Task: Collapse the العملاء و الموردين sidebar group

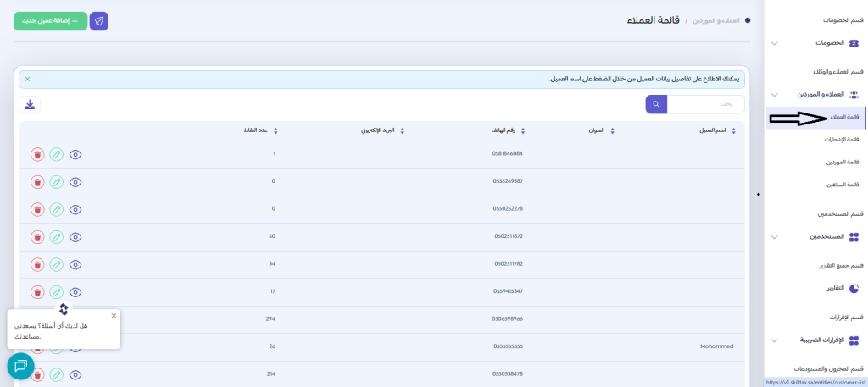Action: pos(774,95)
